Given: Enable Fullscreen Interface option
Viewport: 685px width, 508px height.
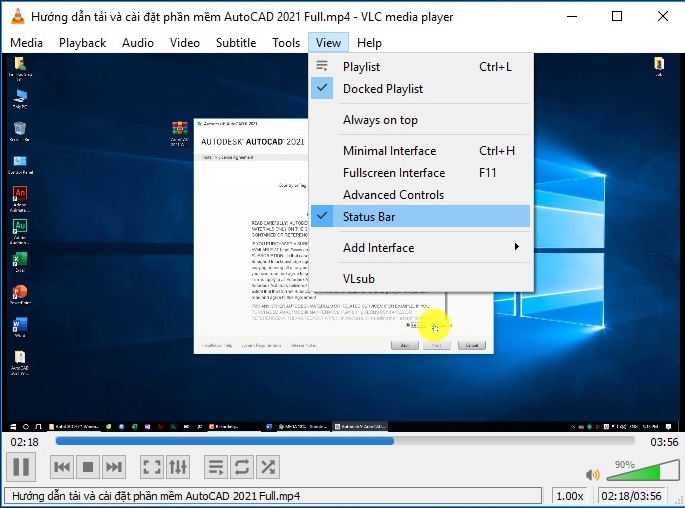Looking at the screenshot, I should 420,173.
